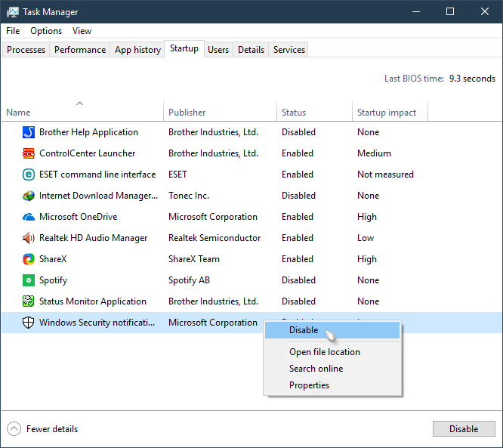Viewport: 503px width, 448px height.
Task: Open the Options menu
Action: pyautogui.click(x=46, y=31)
